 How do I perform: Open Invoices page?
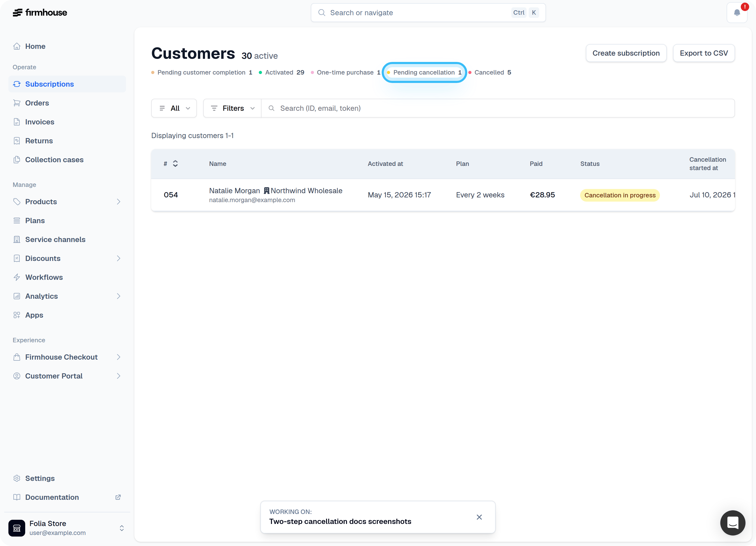(67, 122)
